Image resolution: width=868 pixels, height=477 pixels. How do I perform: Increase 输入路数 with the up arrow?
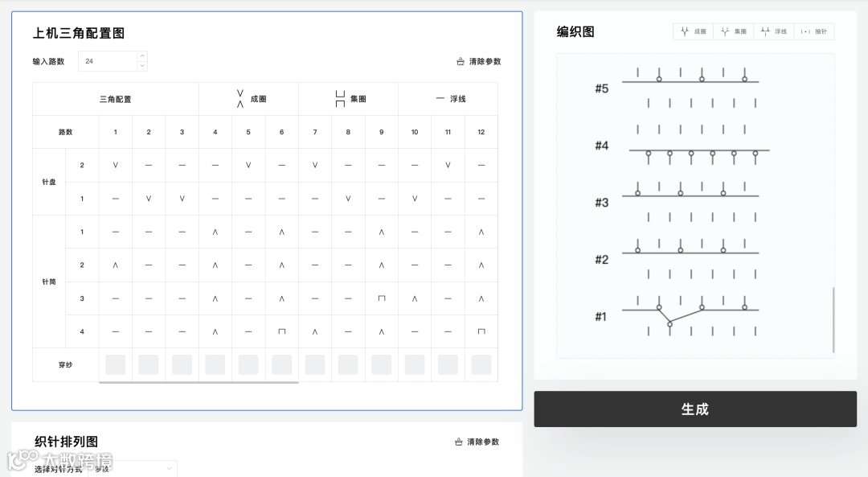click(x=142, y=56)
